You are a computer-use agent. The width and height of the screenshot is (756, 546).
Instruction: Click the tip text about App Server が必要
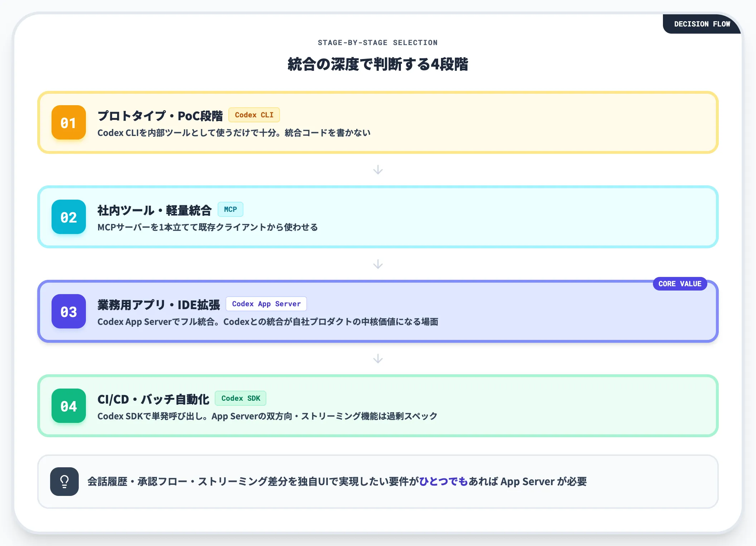pyautogui.click(x=337, y=482)
